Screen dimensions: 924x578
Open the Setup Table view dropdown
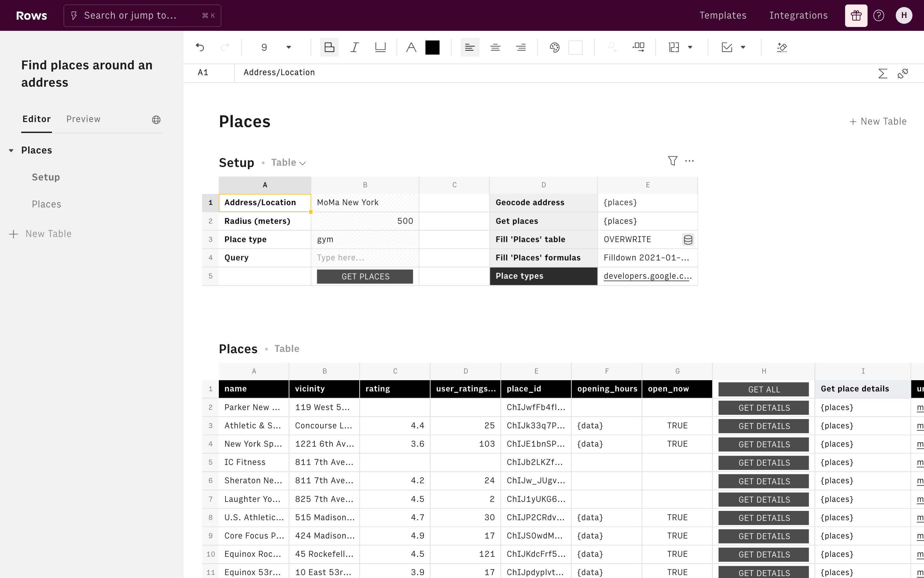point(288,162)
